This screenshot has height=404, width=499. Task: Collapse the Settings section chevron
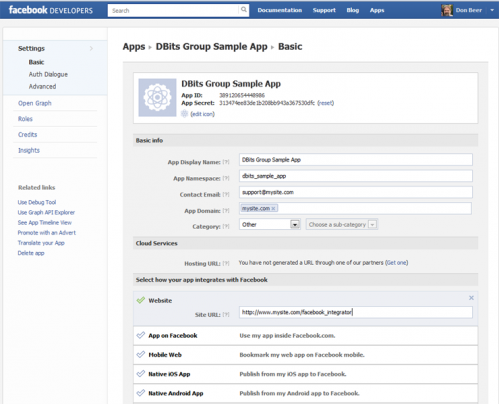pyautogui.click(x=91, y=48)
